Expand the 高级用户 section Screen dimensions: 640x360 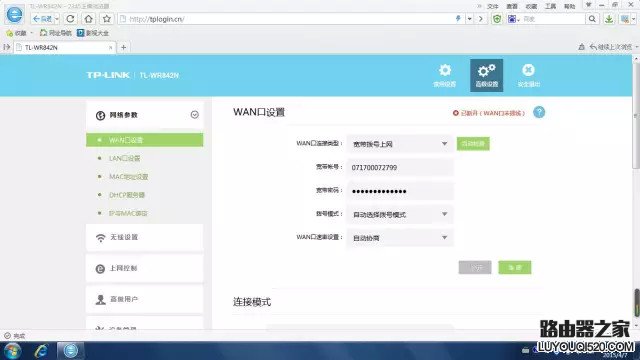144,300
